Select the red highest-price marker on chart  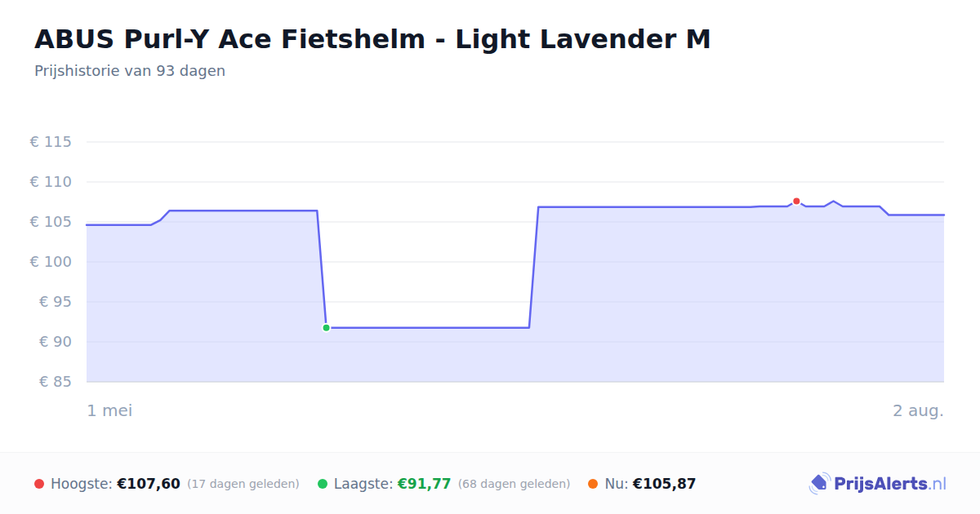(x=796, y=202)
